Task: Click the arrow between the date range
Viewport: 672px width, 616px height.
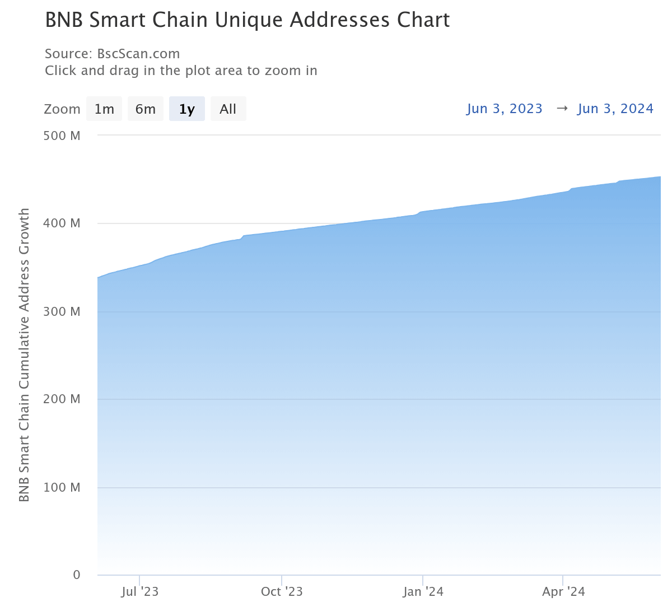Action: [x=562, y=108]
